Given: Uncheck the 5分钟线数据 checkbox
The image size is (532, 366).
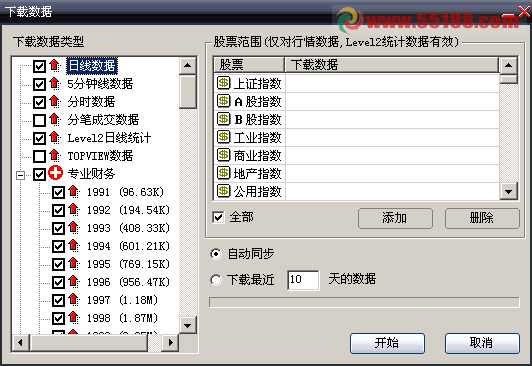Looking at the screenshot, I should 39,84.
